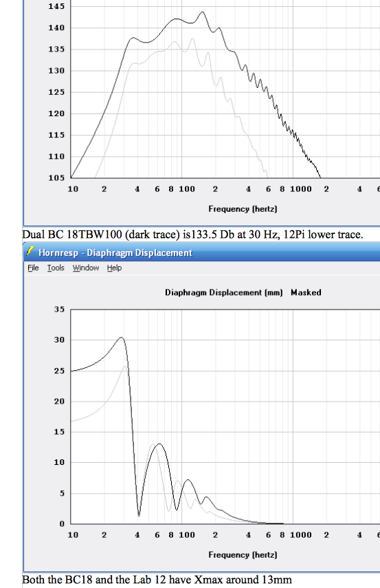380x588 pixels.
Task: Open the Tools menu in Hornresp
Action: 56,268
